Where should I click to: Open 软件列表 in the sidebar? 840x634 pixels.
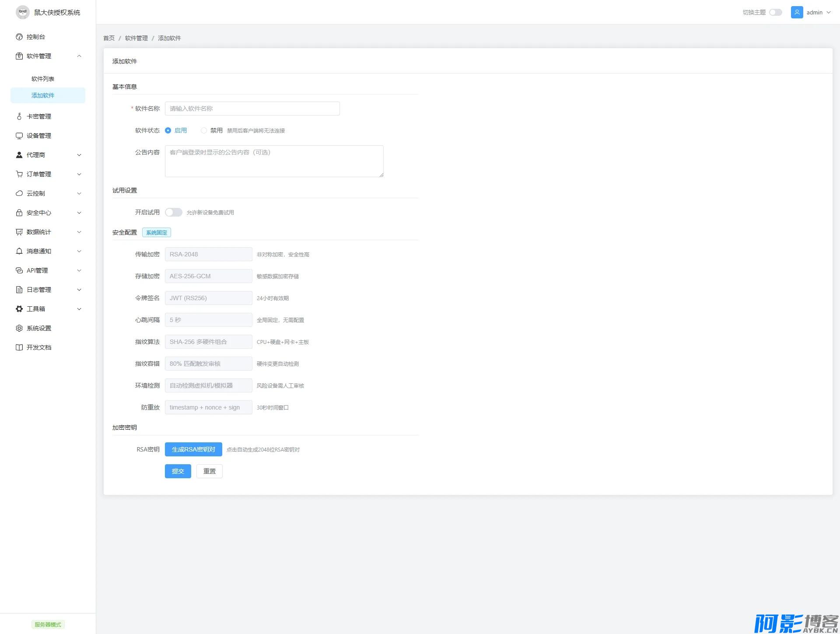pos(43,79)
